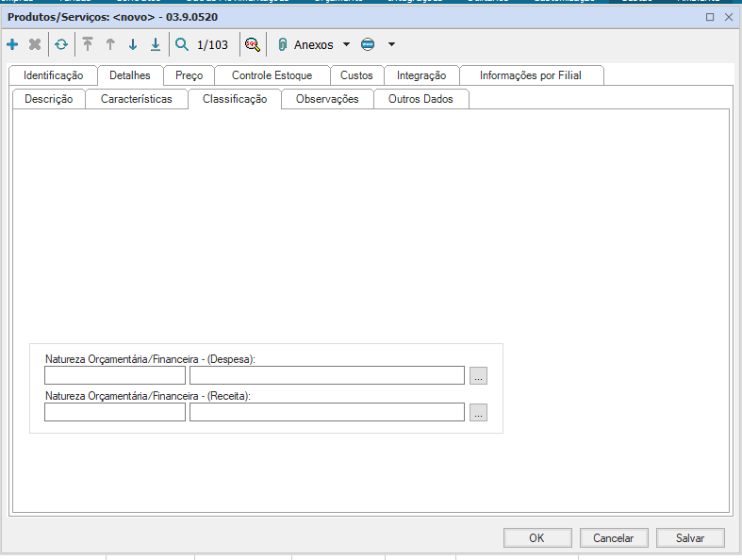
Task: Click the Cancelar button
Action: point(613,537)
